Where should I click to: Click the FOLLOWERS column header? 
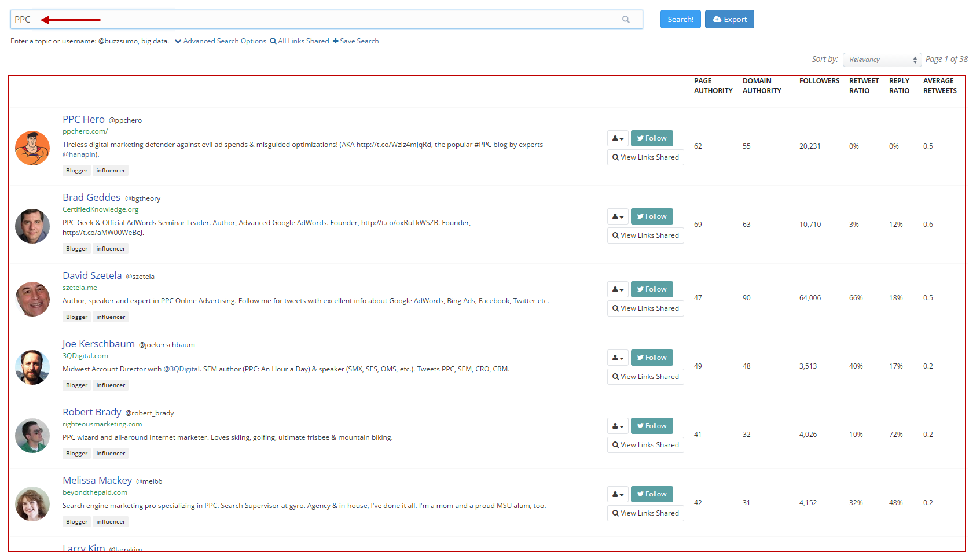tap(819, 81)
